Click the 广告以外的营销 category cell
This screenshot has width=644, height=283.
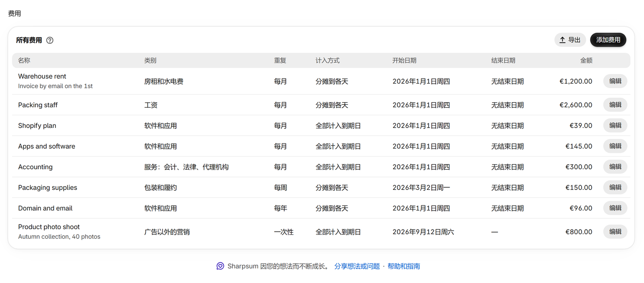[167, 232]
